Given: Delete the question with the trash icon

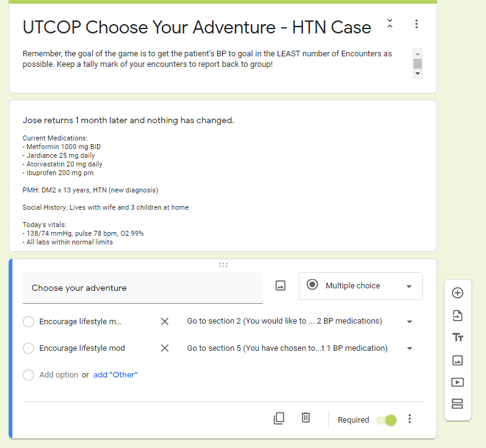Looking at the screenshot, I should tap(305, 418).
